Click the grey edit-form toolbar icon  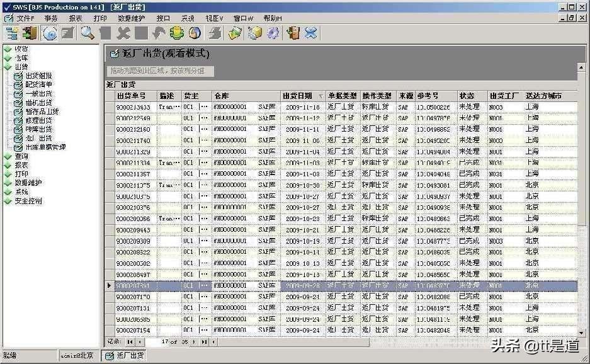[x=68, y=33]
